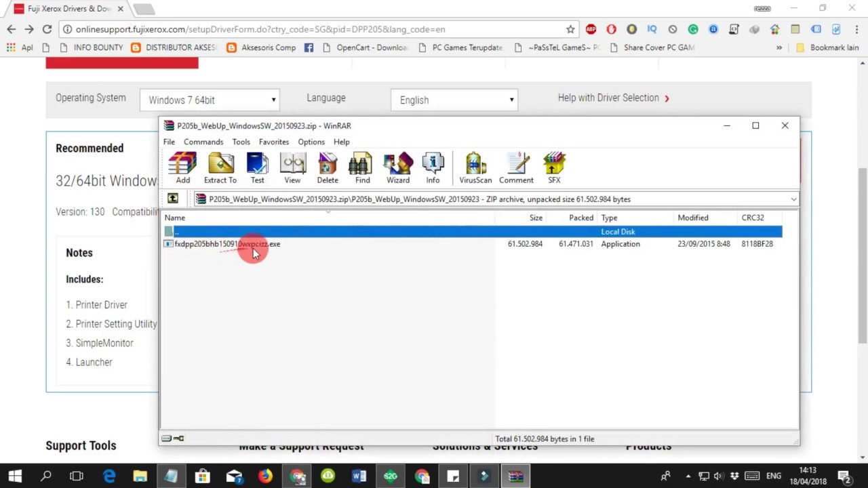Open Windows Start menu
Screen dimensions: 868x488
click(x=15, y=476)
